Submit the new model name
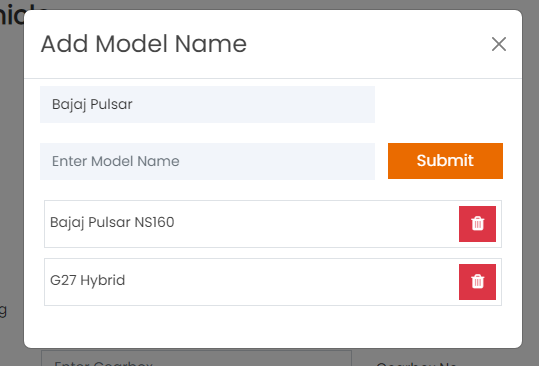The height and width of the screenshot is (366, 539). [x=445, y=161]
